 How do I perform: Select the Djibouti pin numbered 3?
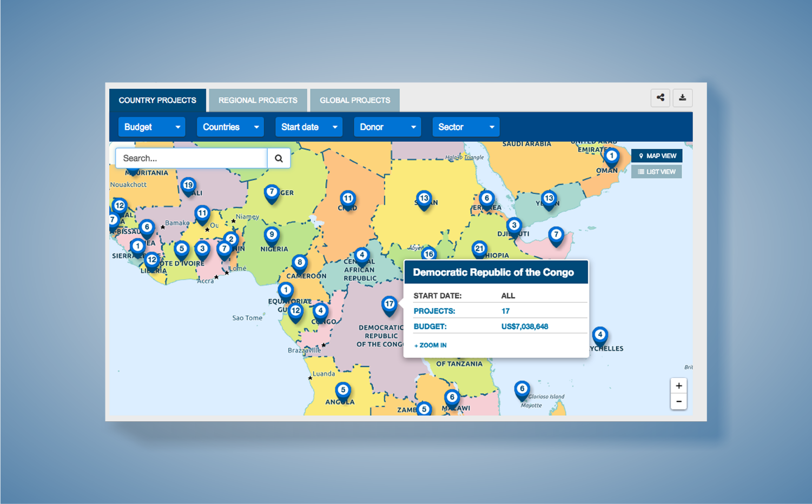click(x=514, y=227)
